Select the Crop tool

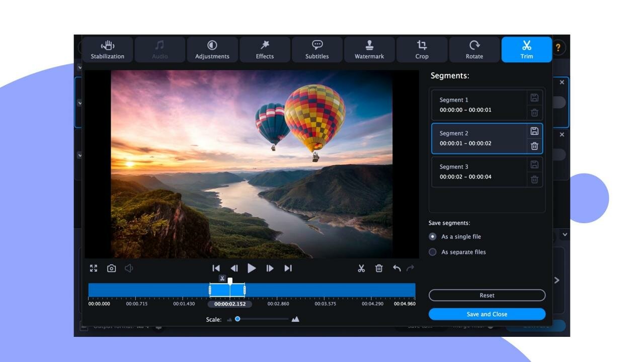click(x=422, y=49)
